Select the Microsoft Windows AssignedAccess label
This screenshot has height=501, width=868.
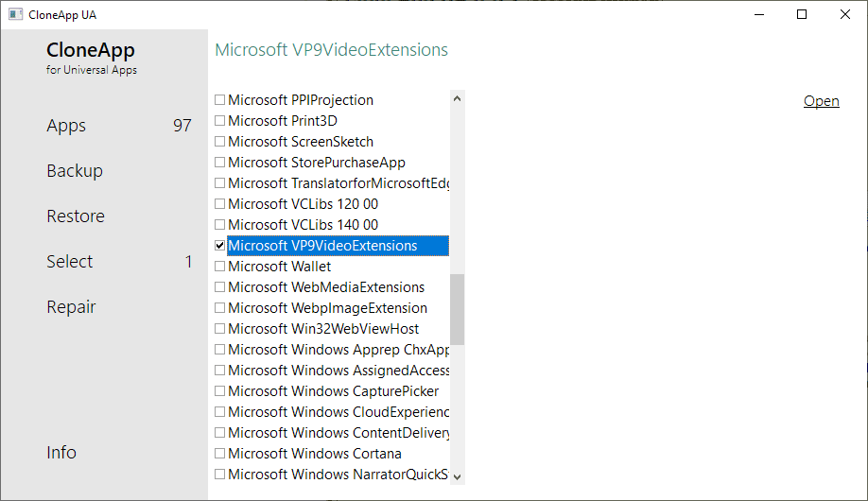pos(339,371)
